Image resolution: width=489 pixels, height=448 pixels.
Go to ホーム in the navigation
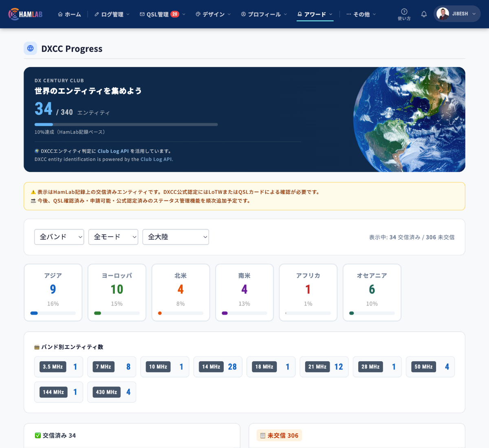(x=69, y=14)
